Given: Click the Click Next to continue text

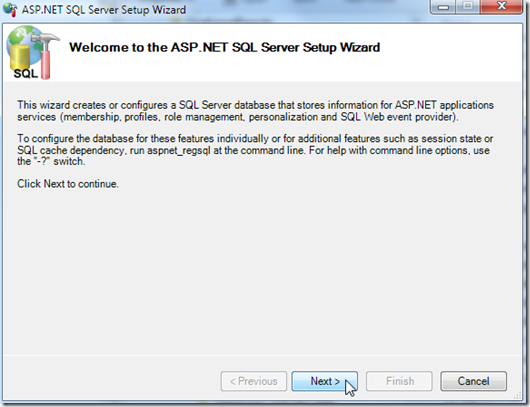Looking at the screenshot, I should tap(68, 184).
